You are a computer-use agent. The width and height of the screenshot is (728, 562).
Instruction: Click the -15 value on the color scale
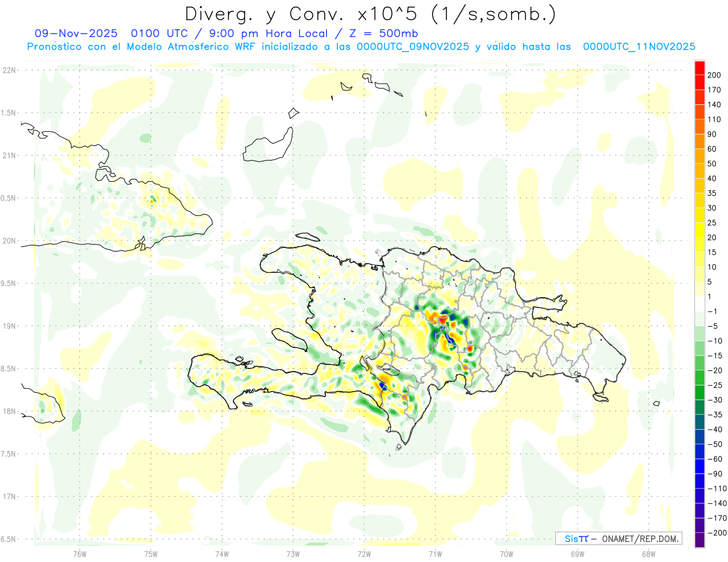pyautogui.click(x=714, y=355)
